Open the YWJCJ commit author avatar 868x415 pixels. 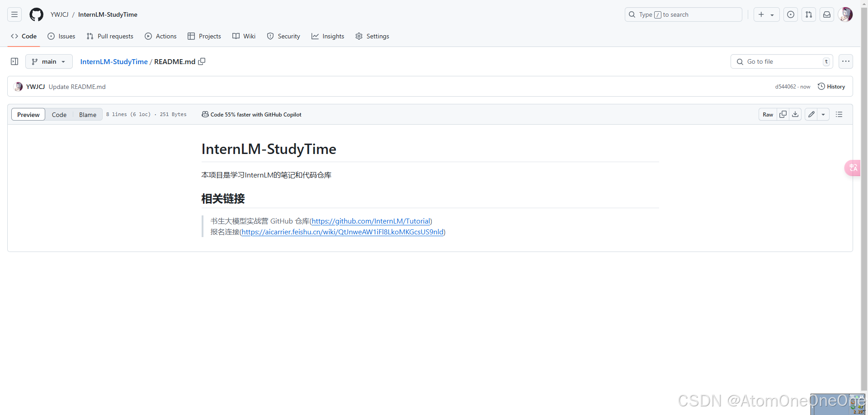click(19, 87)
